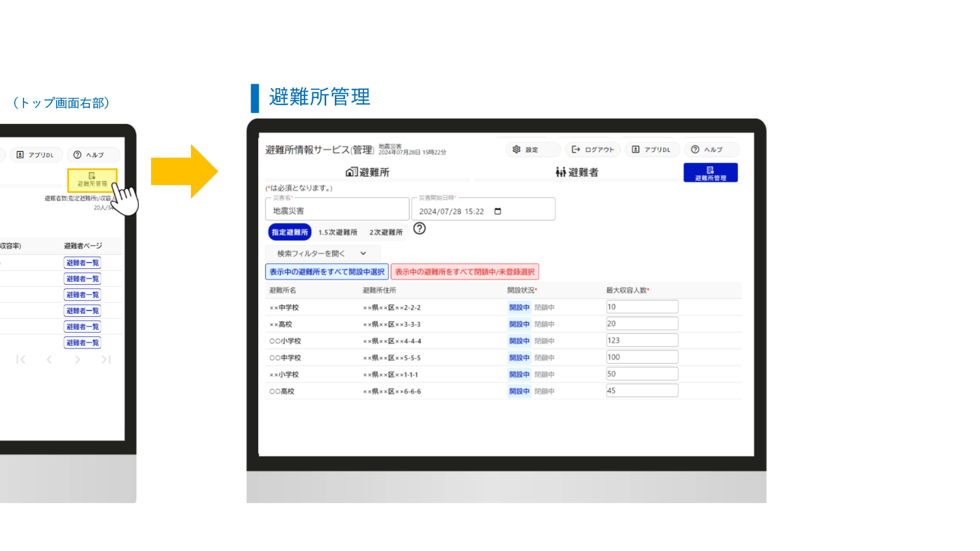Select the 1.5次避難所 option
980x551 pixels.
coord(337,232)
